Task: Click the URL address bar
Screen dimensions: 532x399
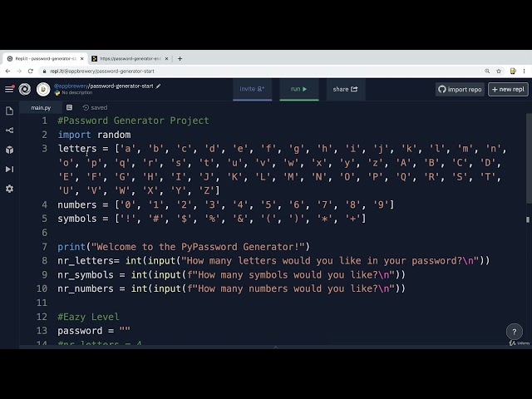Action: pos(261,71)
